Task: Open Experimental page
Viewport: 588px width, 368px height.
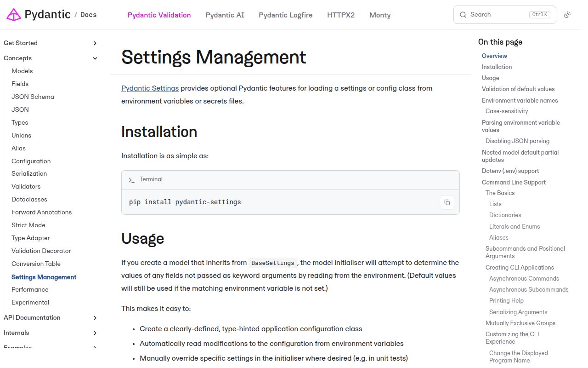Action: 30,302
